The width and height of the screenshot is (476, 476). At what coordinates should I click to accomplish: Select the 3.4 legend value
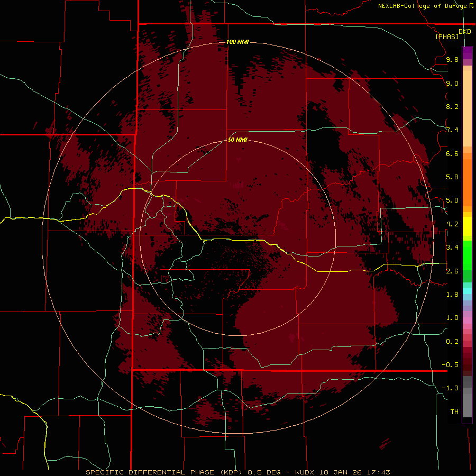coord(452,248)
